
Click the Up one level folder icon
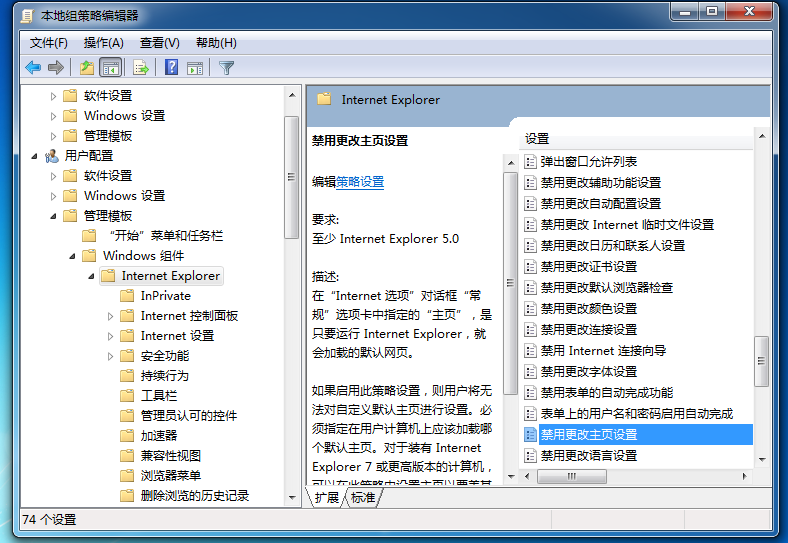(x=87, y=67)
